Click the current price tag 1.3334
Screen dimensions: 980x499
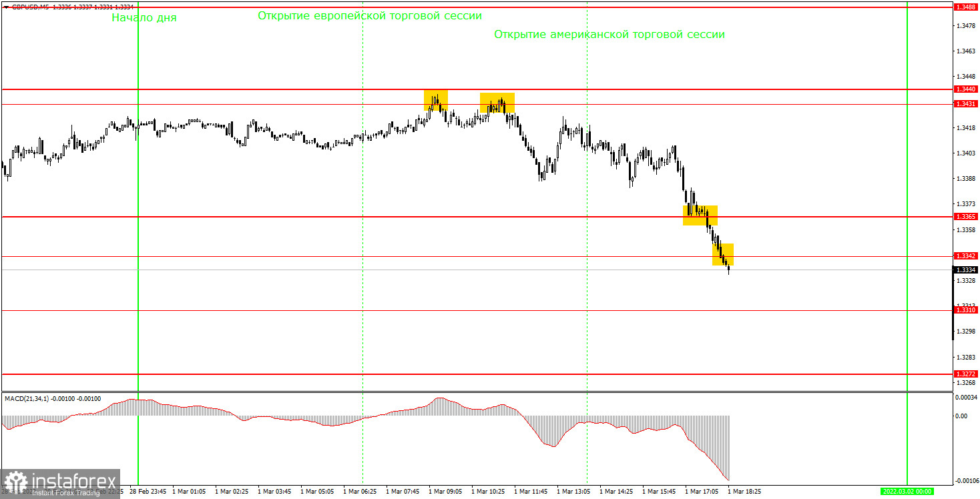(965, 270)
